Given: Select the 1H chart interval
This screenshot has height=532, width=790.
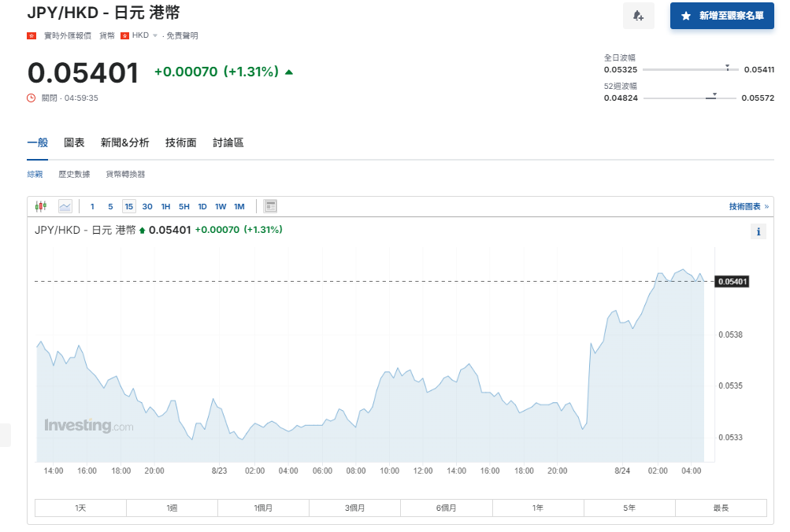Looking at the screenshot, I should point(165,206).
